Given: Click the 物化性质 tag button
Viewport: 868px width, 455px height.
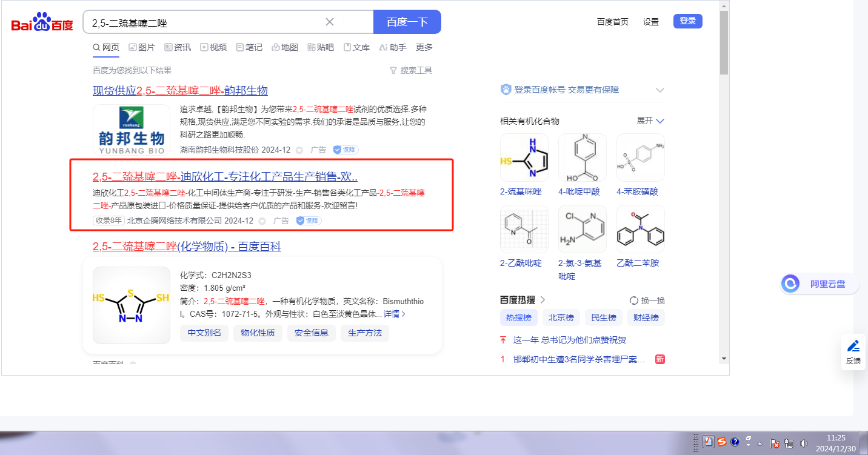Looking at the screenshot, I should [x=258, y=333].
